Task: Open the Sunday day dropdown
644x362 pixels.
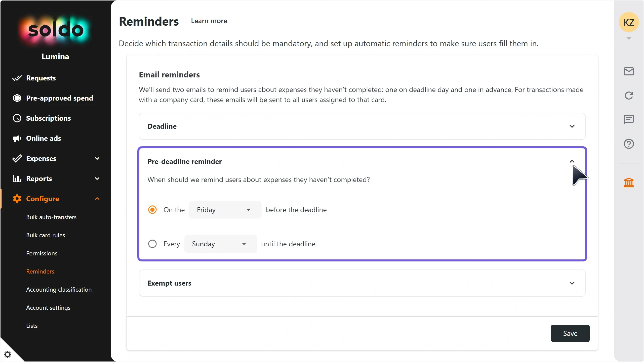Action: (x=220, y=244)
